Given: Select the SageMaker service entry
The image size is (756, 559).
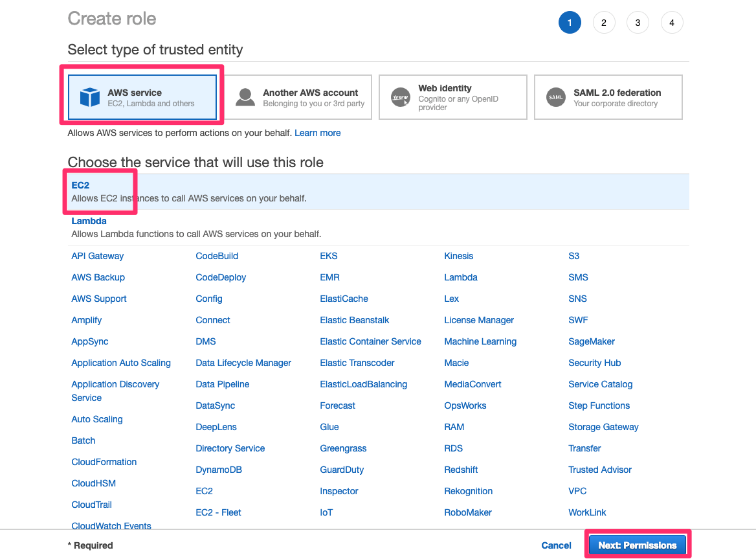Looking at the screenshot, I should (x=591, y=341).
